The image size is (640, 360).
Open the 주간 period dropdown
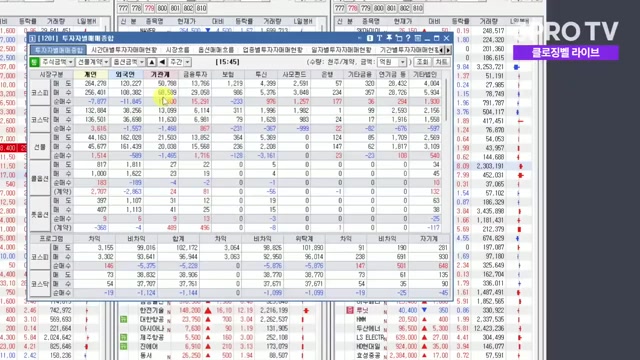click(x=180, y=62)
